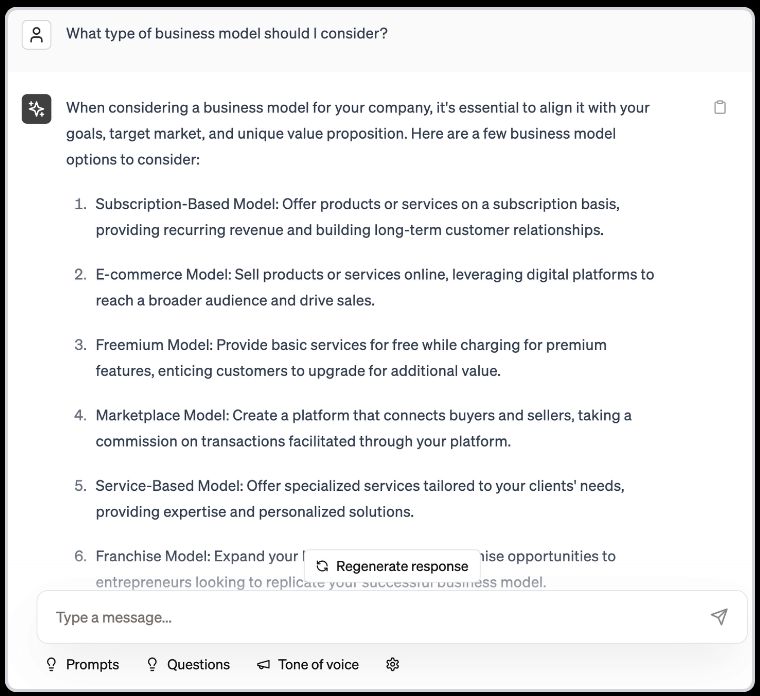The width and height of the screenshot is (760, 696).
Task: Click the user's business model question text
Action: pyautogui.click(x=227, y=34)
